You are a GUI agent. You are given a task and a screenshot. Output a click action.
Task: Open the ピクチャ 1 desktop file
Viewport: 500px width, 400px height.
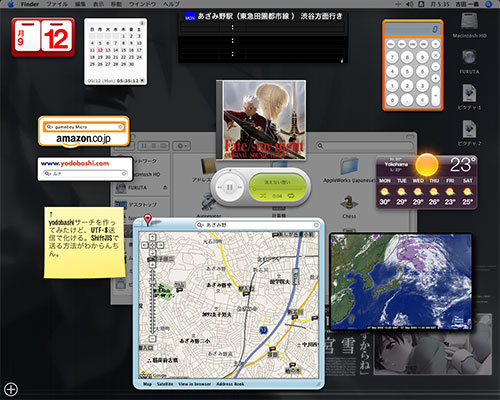click(469, 97)
